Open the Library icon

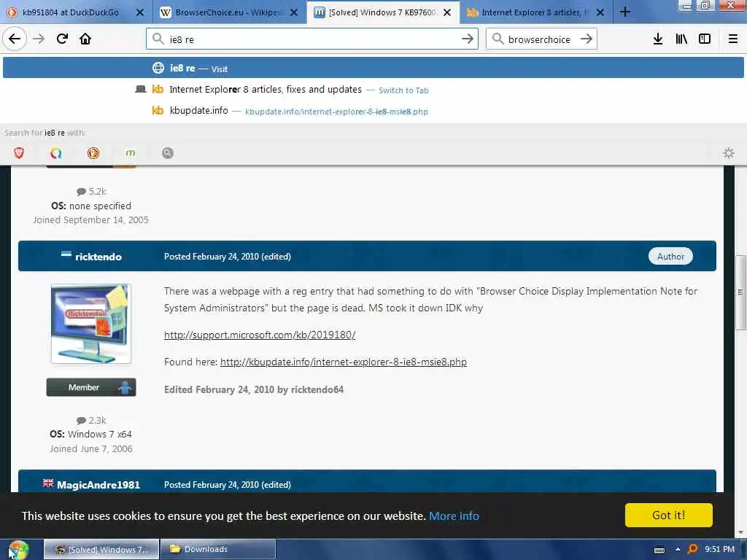(x=681, y=39)
